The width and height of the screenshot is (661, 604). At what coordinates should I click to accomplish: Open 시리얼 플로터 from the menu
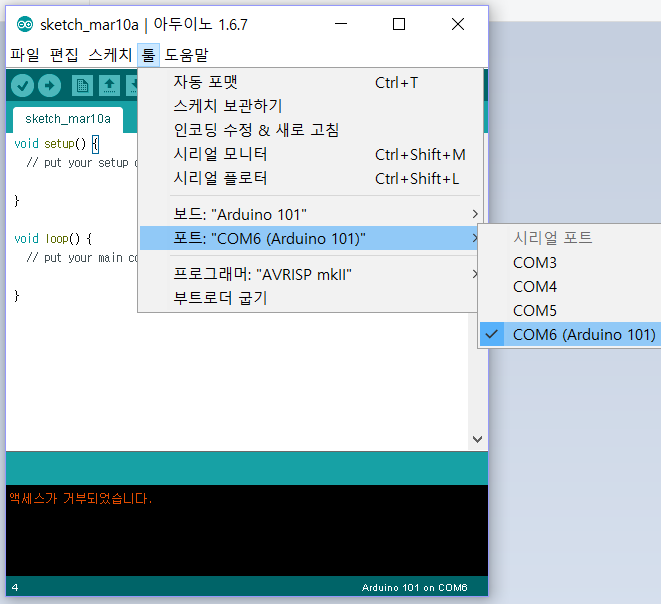[x=310, y=178]
